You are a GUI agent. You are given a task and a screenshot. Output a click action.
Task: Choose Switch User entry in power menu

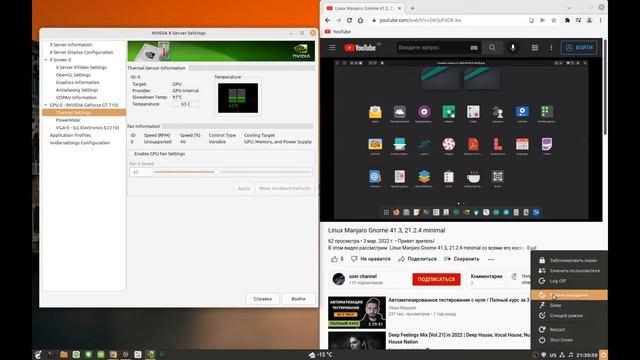[x=569, y=271]
